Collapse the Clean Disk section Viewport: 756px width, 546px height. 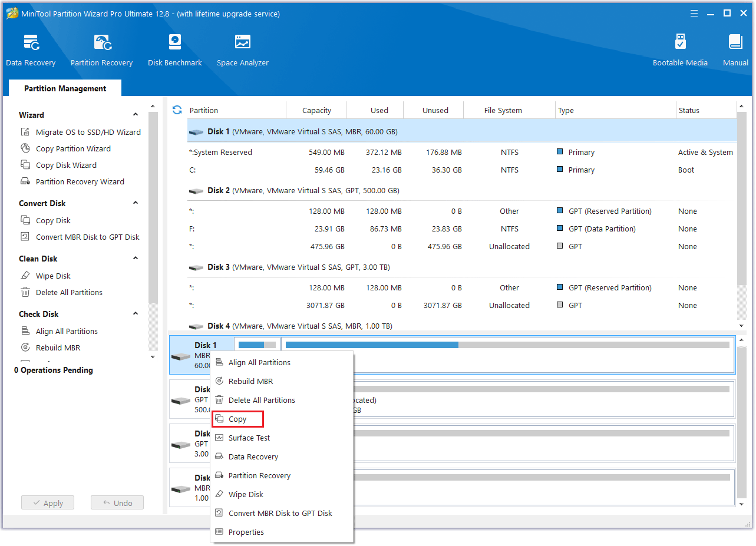click(x=136, y=259)
